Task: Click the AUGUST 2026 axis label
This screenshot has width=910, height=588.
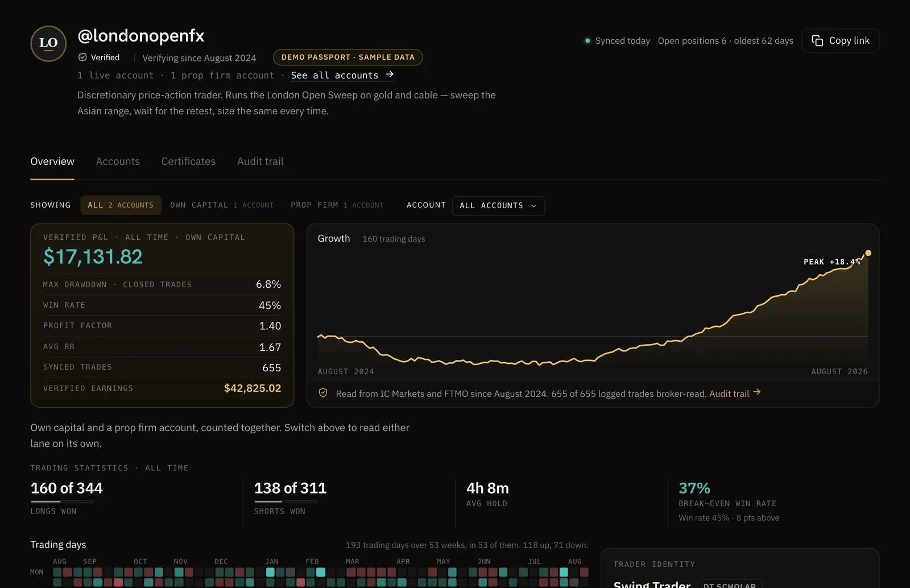Action: pyautogui.click(x=839, y=372)
